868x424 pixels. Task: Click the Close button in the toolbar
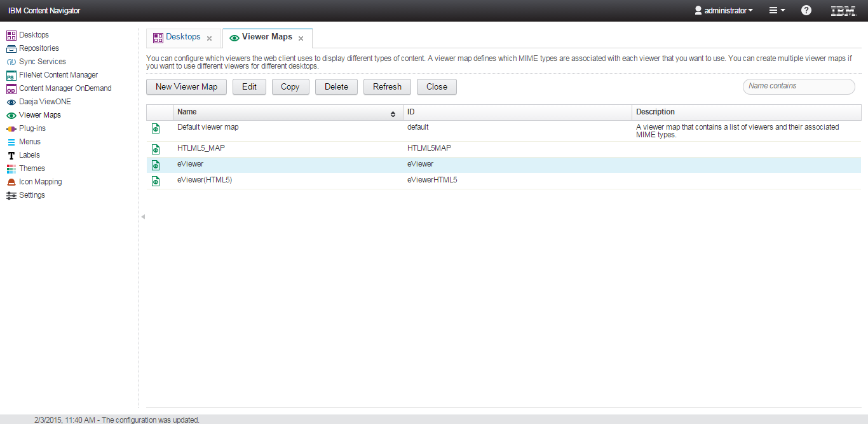pyautogui.click(x=437, y=86)
